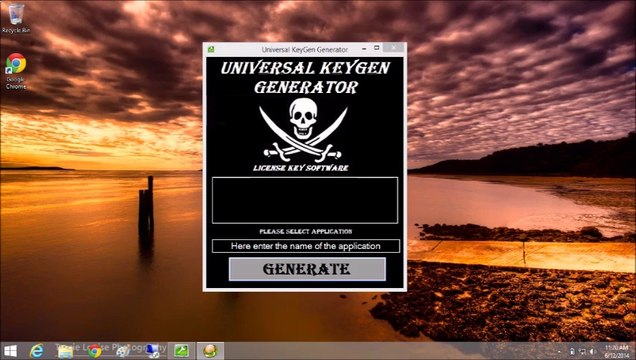Click the empty license key output box
The height and width of the screenshot is (360, 636).
pos(305,200)
